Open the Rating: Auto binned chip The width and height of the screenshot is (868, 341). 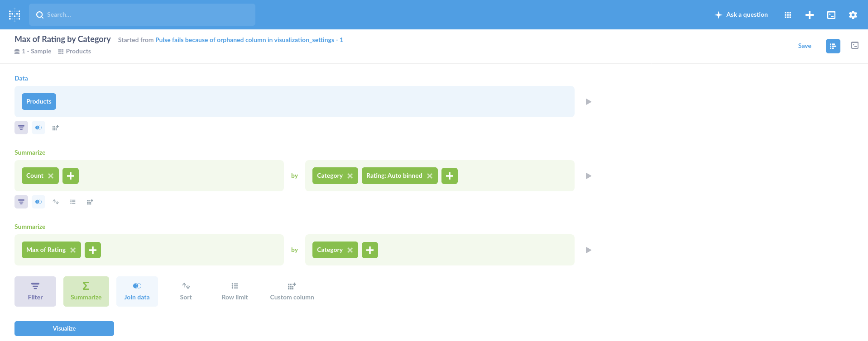tap(394, 176)
